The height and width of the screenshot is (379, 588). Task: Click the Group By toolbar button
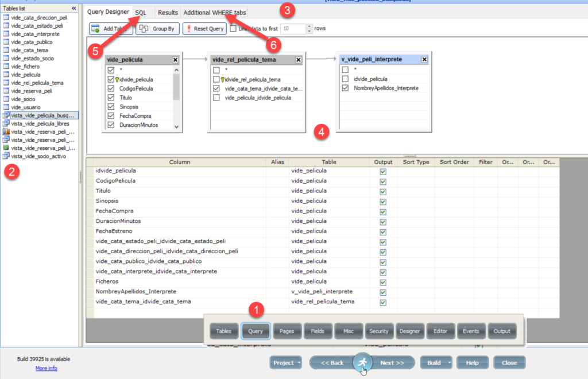point(158,29)
